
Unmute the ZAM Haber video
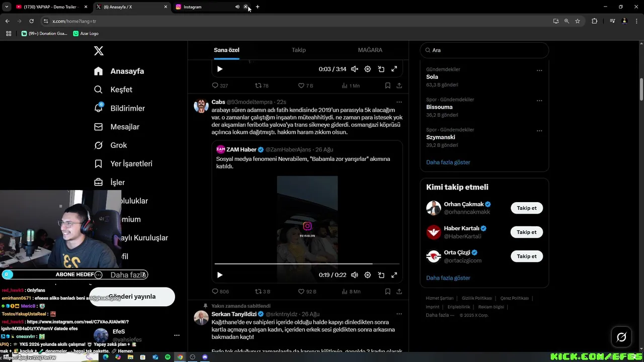click(x=355, y=275)
